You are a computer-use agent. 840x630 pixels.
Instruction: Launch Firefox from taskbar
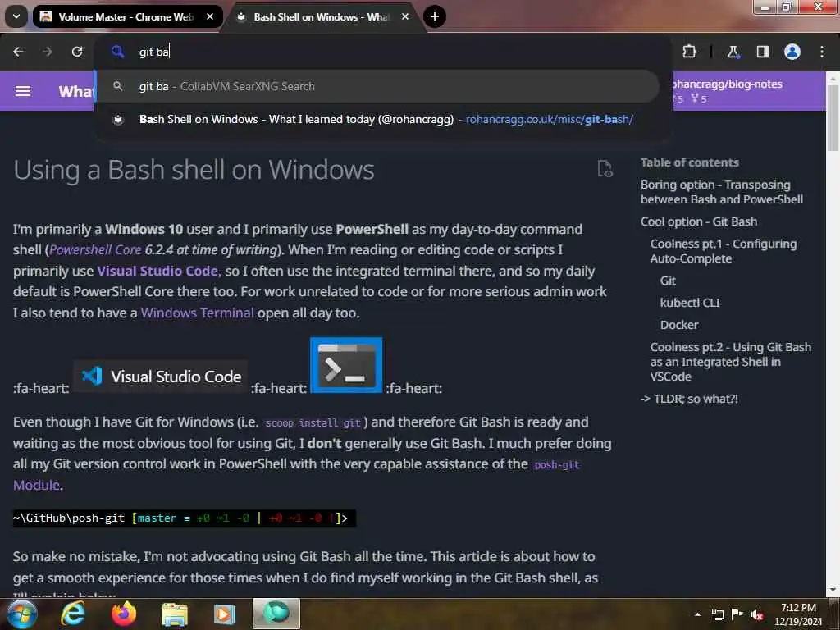click(124, 614)
